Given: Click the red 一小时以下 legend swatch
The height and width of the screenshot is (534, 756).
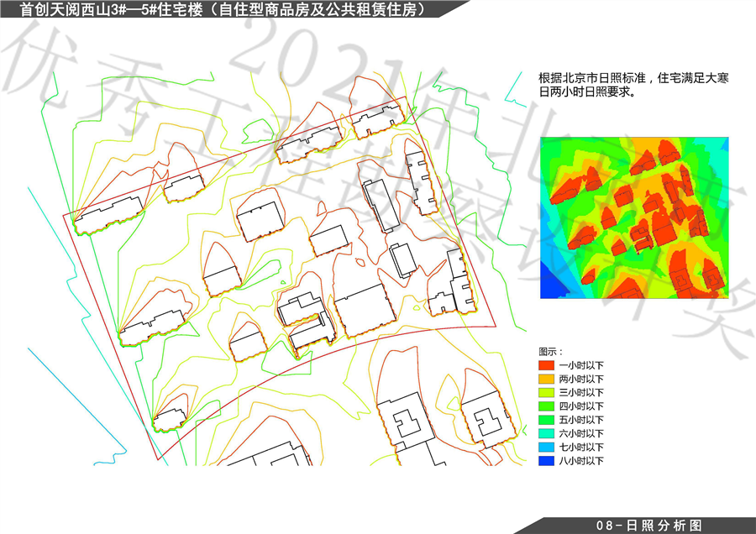Looking at the screenshot, I should [545, 366].
